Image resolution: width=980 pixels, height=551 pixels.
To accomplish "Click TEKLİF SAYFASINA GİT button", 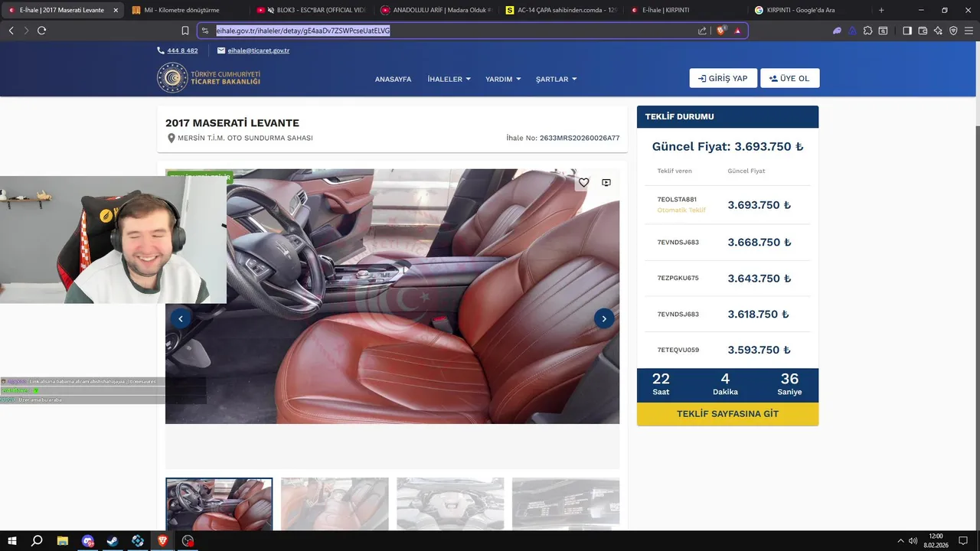I will (x=727, y=414).
